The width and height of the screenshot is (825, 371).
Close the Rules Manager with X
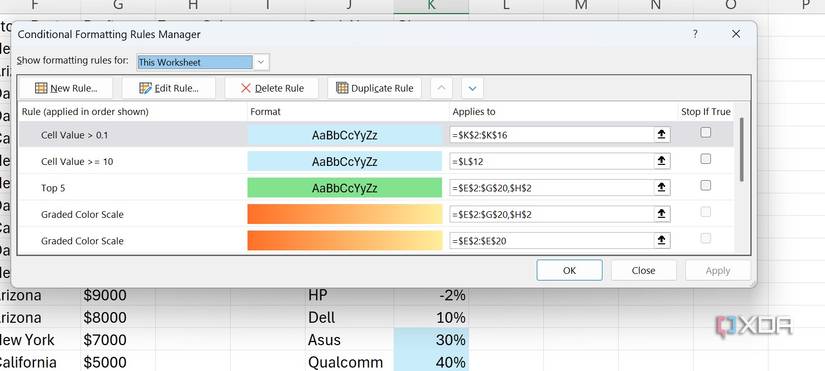click(x=736, y=34)
